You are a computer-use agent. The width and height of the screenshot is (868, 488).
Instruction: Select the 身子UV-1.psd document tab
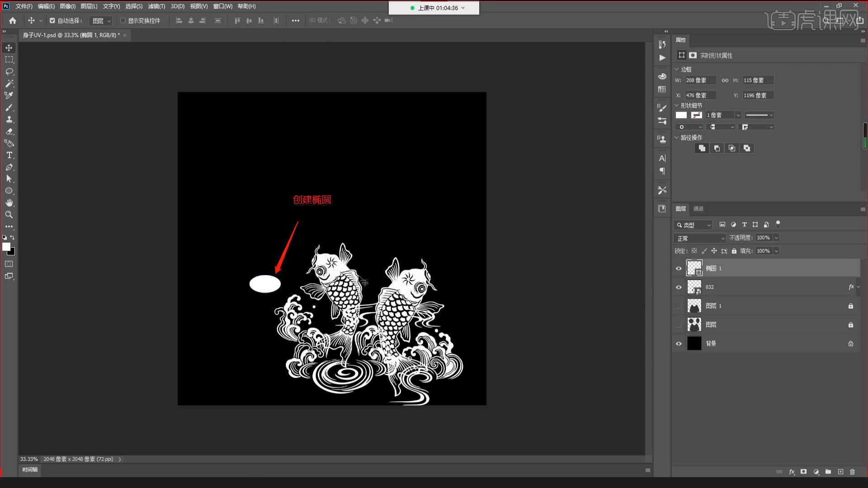(71, 35)
